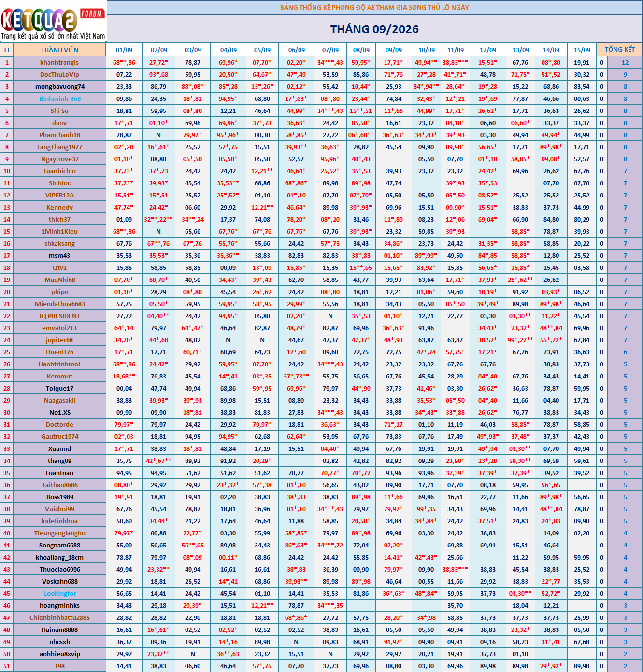
Task: Click Songnam6688's 07/09 cell 34***,72
Action: [x=330, y=545]
